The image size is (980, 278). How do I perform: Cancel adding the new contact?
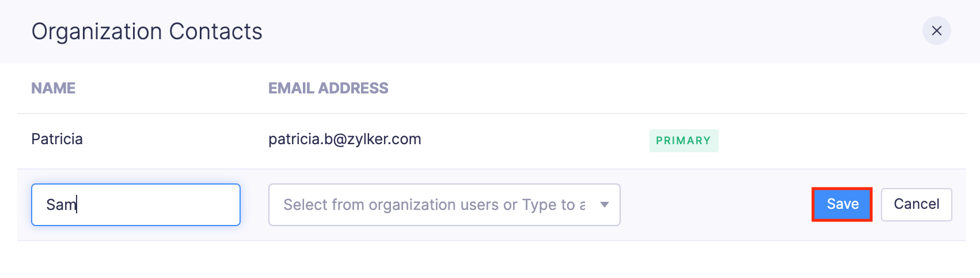(x=916, y=204)
